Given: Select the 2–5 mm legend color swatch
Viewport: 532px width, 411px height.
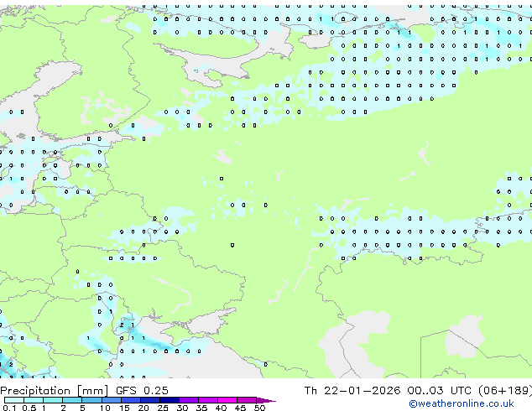Looking at the screenshot, I should click(72, 400).
